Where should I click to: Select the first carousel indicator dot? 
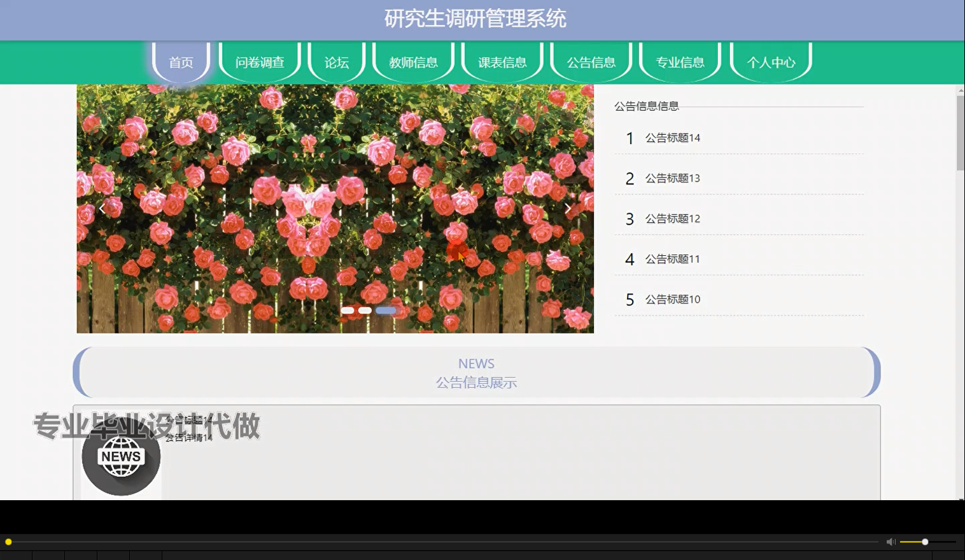coord(348,310)
